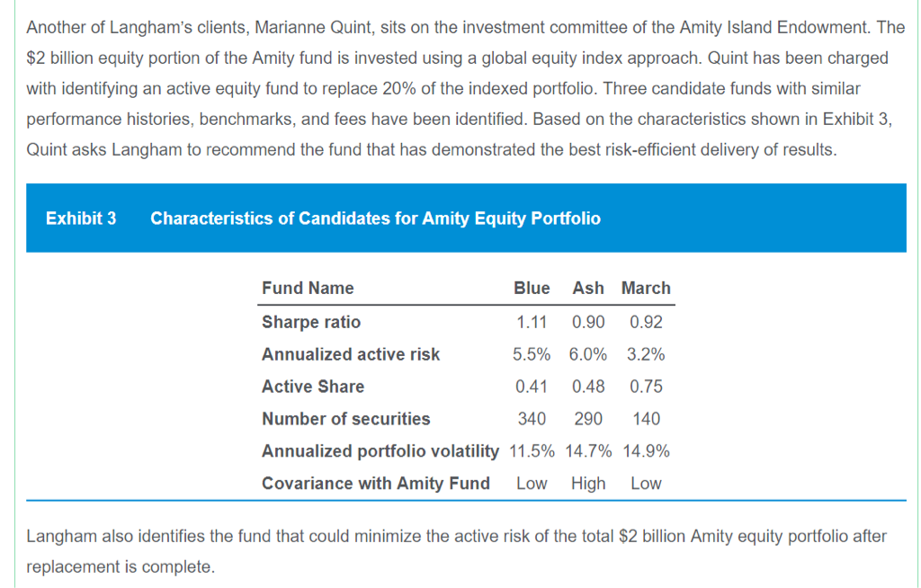Click Blue's Sharpe ratio value 1.11
The image size is (921, 588).
tap(532, 322)
